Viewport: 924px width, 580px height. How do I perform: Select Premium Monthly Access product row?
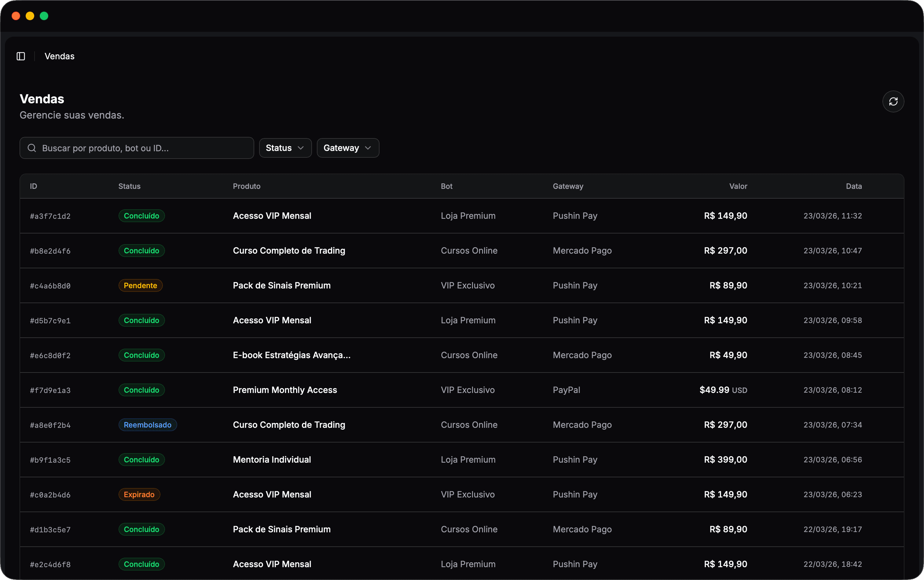click(x=284, y=390)
